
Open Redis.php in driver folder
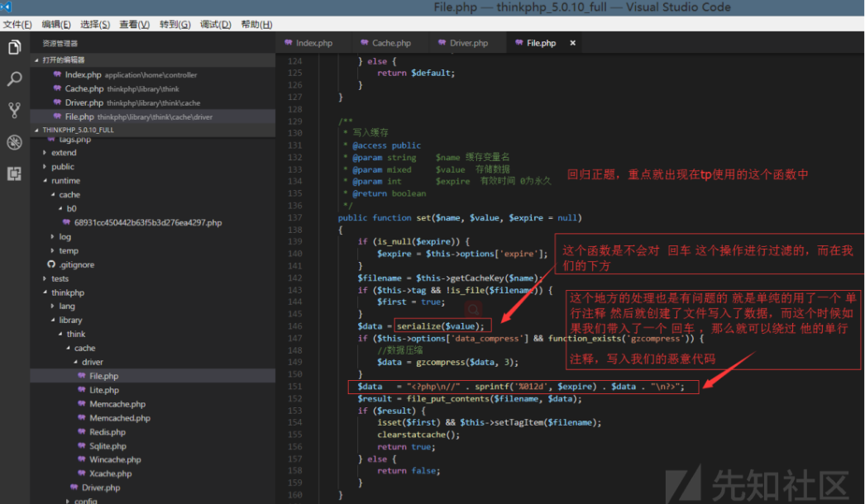point(107,432)
